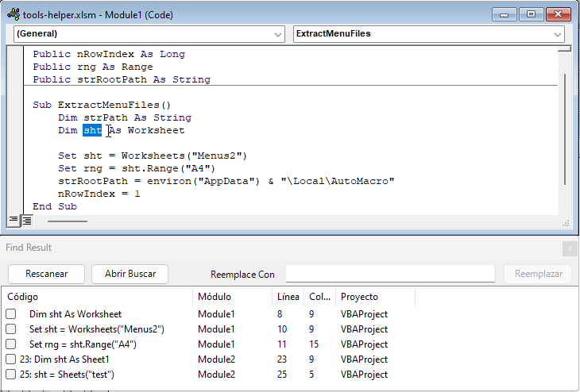Viewport: 580px width, 392px height.
Task: Open the (General) object dropdown
Action: 149,34
